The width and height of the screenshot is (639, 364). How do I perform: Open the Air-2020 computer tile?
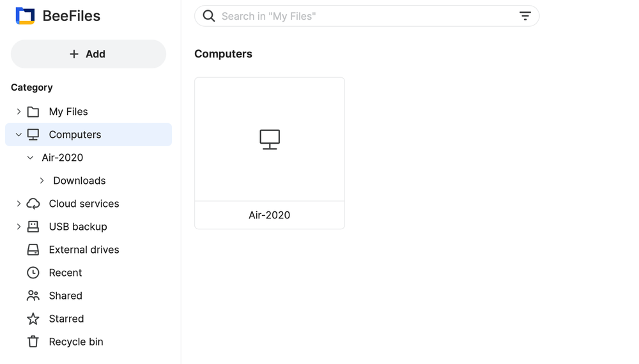click(x=270, y=153)
